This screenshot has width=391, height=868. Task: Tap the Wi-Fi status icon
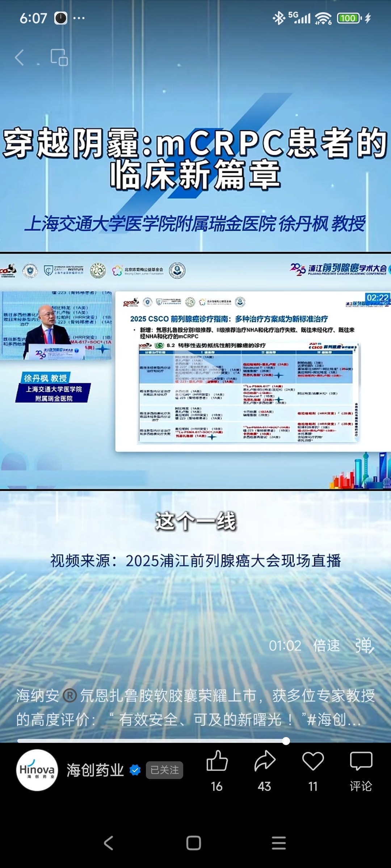pyautogui.click(x=323, y=18)
